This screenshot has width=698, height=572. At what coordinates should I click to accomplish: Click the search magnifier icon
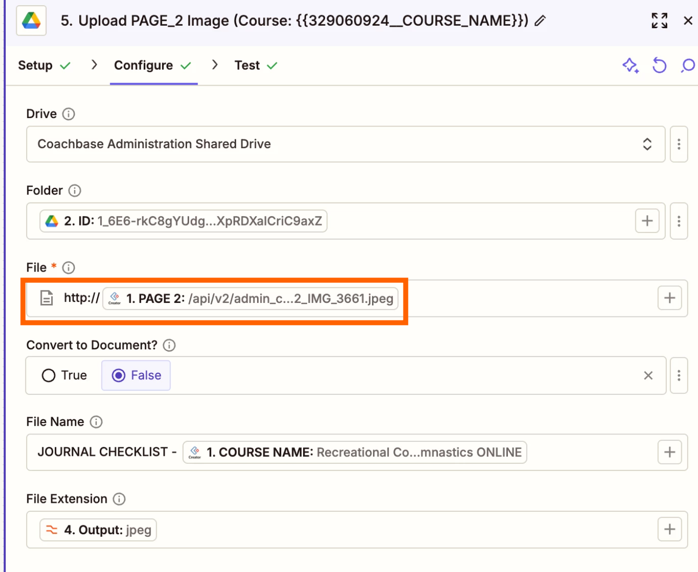687,66
